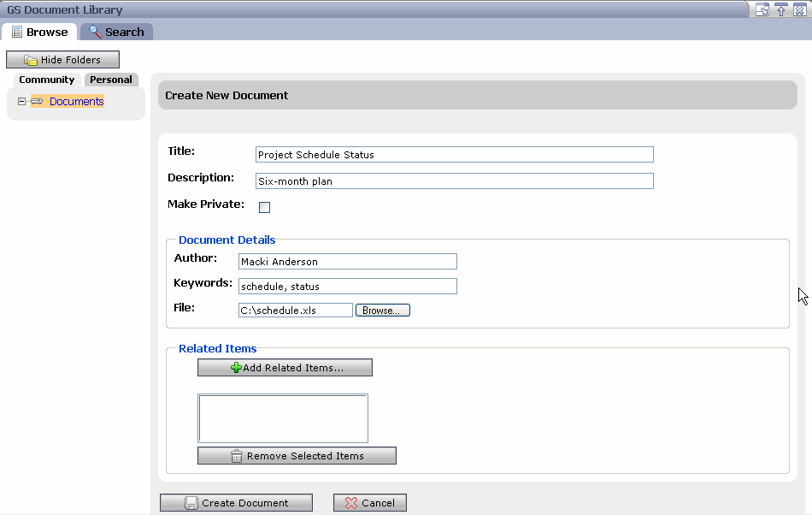Click the up-arrow collapse icon in title bar
Viewport: 812px width, 515px height.
[781, 10]
